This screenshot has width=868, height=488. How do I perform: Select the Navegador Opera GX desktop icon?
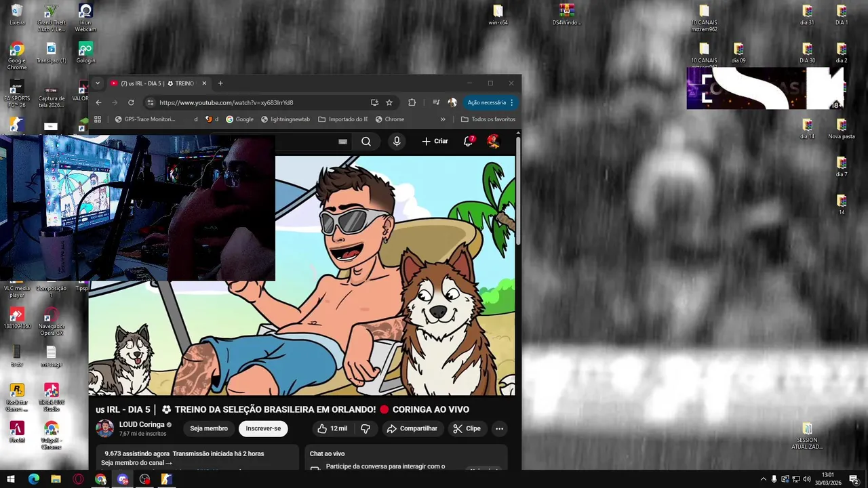[x=52, y=320]
